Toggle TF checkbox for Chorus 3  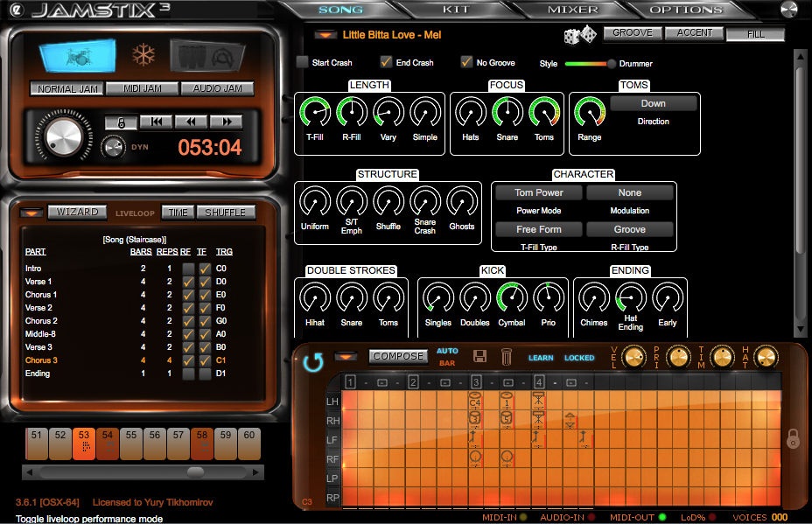[205, 360]
